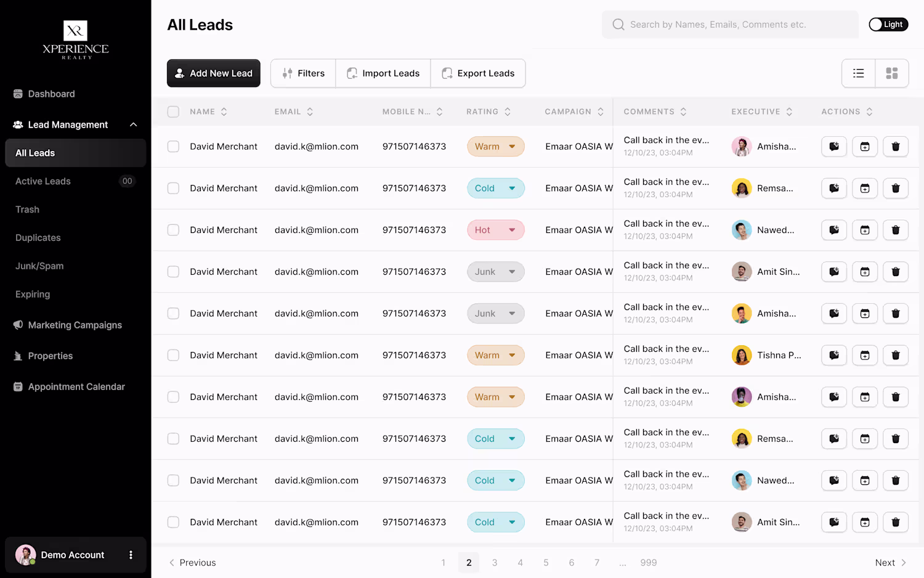Go to page 3 of leads
The image size is (924, 578).
point(495,563)
